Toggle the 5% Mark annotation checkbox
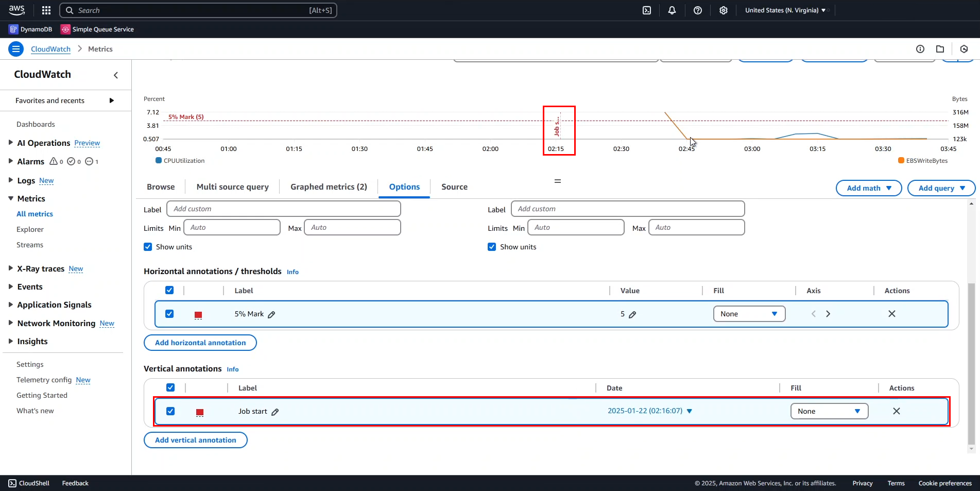 pos(169,314)
